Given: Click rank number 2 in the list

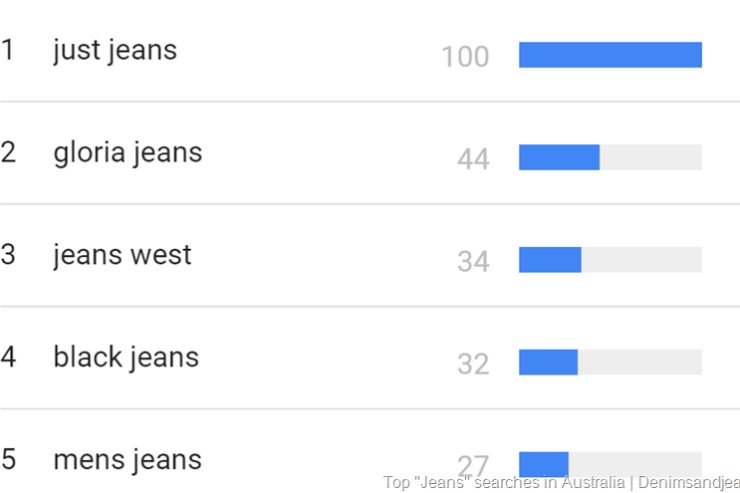Looking at the screenshot, I should click(x=8, y=153).
